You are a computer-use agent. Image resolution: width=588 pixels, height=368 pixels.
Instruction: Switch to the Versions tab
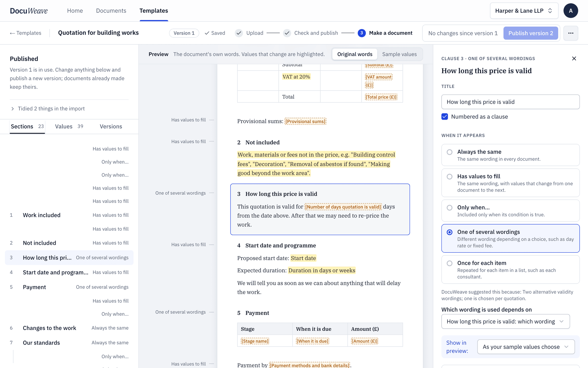click(111, 126)
